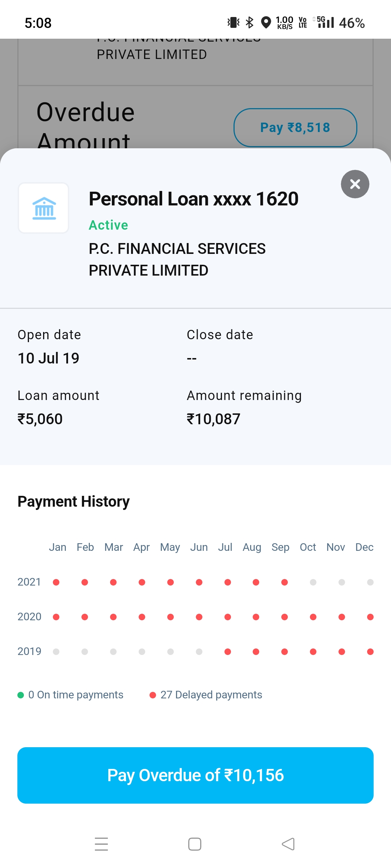This screenshot has height=868, width=391.
Task: Tap the bank building icon
Action: click(x=44, y=208)
